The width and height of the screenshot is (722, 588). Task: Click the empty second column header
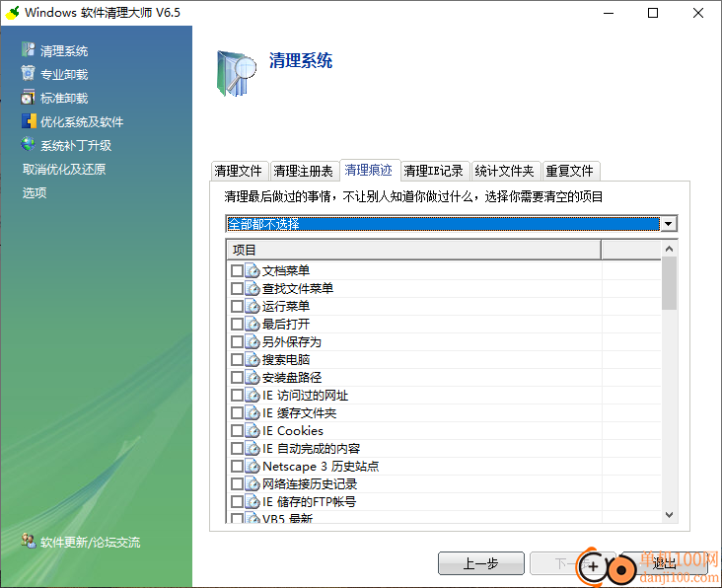[631, 250]
